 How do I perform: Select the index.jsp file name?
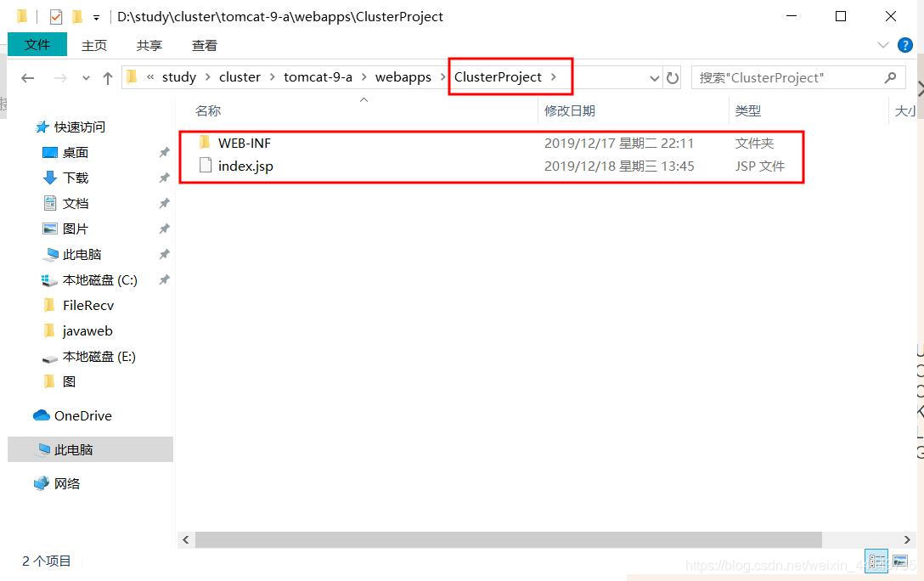(x=245, y=166)
